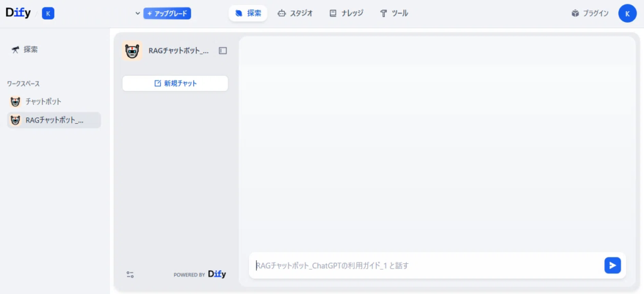Collapse the chat sidebar panel icon
The width and height of the screenshot is (644, 294).
(x=223, y=51)
